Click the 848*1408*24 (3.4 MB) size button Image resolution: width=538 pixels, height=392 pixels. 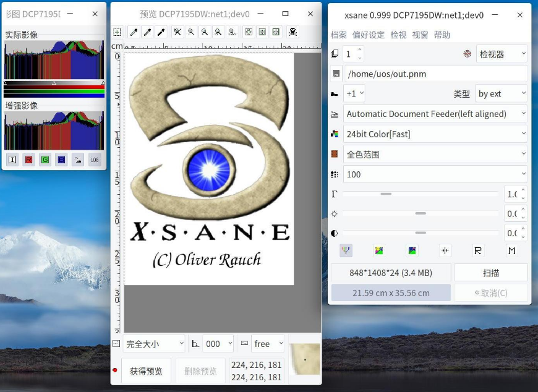tap(391, 273)
